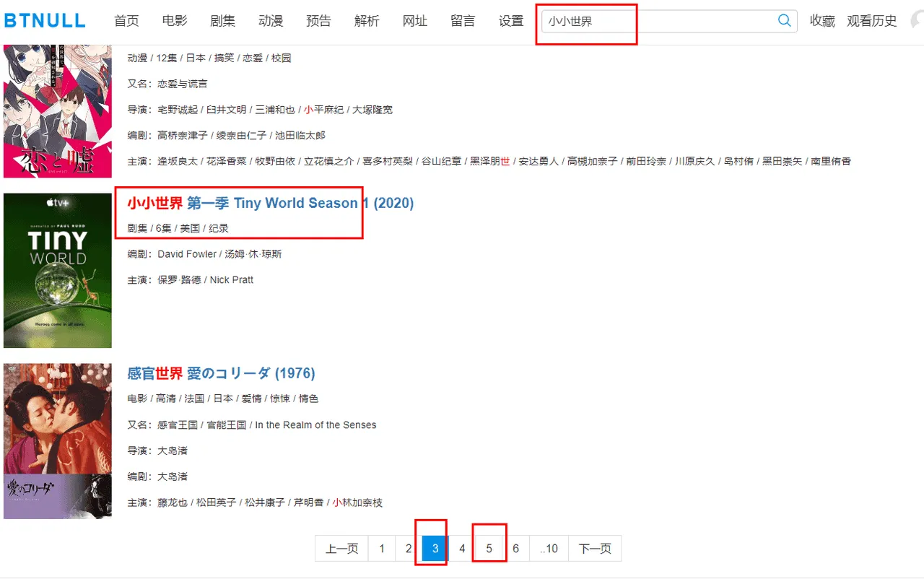The image size is (924, 579).
Task: View 观看历史 in the header
Action: pyautogui.click(x=872, y=21)
